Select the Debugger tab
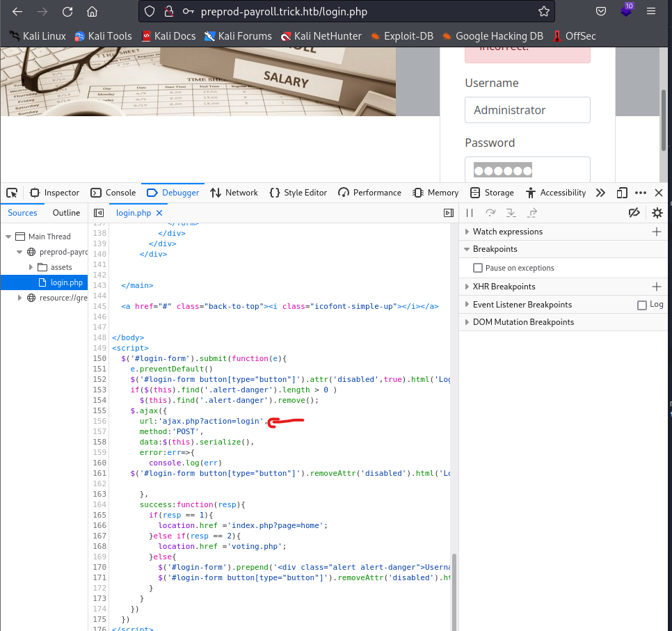 (x=173, y=193)
